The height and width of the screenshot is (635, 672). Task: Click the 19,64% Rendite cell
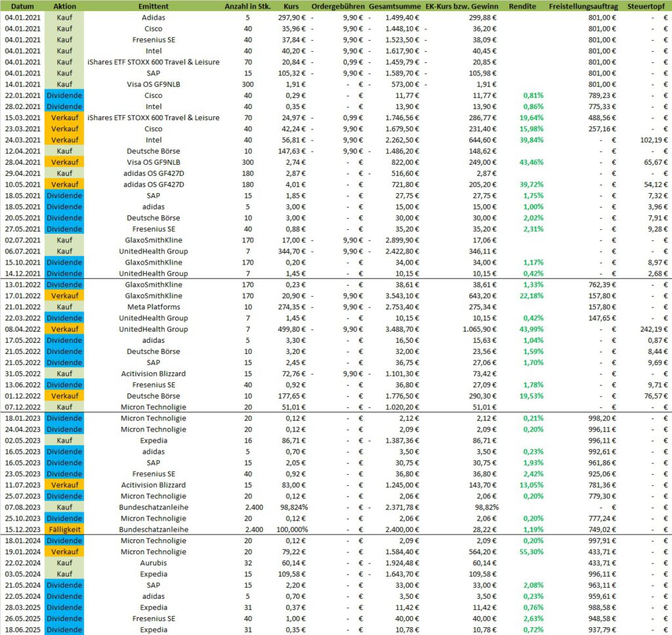532,118
